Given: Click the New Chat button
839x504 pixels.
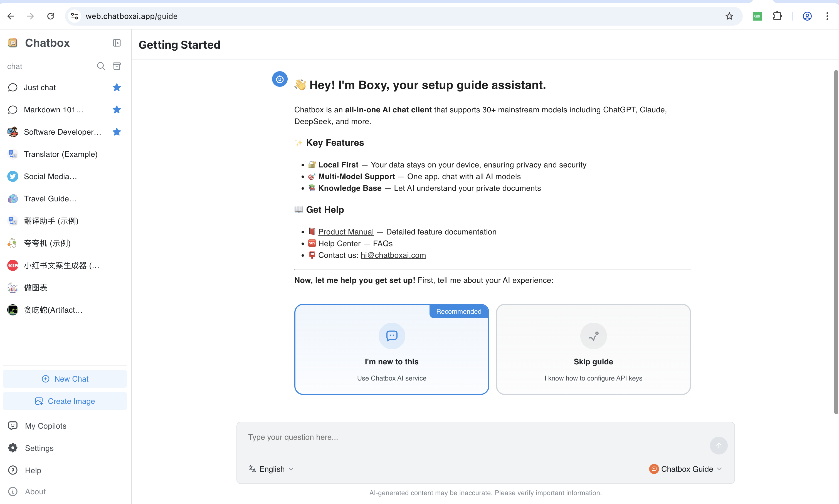Looking at the screenshot, I should [x=65, y=379].
